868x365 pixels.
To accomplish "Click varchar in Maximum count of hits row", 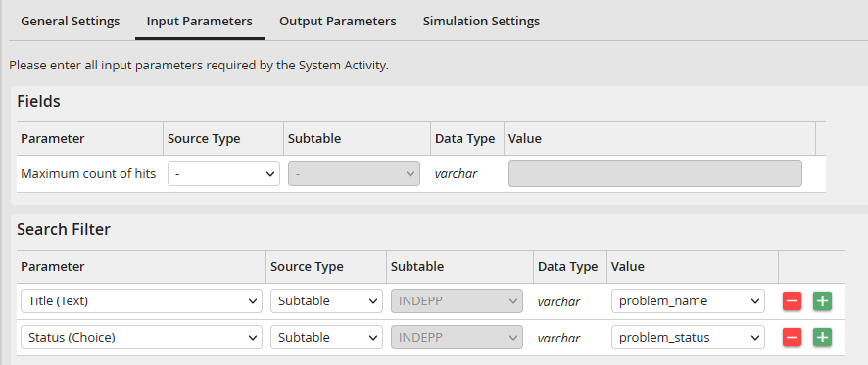I will coord(457,173).
